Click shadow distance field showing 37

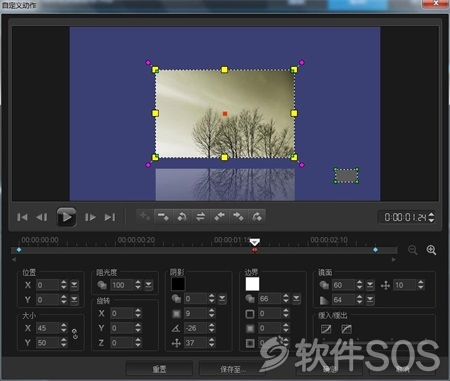196,343
